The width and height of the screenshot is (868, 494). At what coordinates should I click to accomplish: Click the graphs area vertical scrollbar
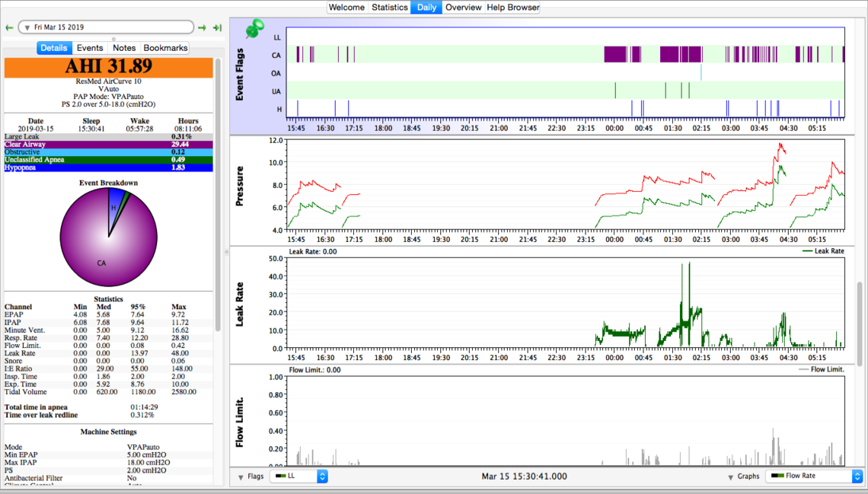(x=860, y=323)
